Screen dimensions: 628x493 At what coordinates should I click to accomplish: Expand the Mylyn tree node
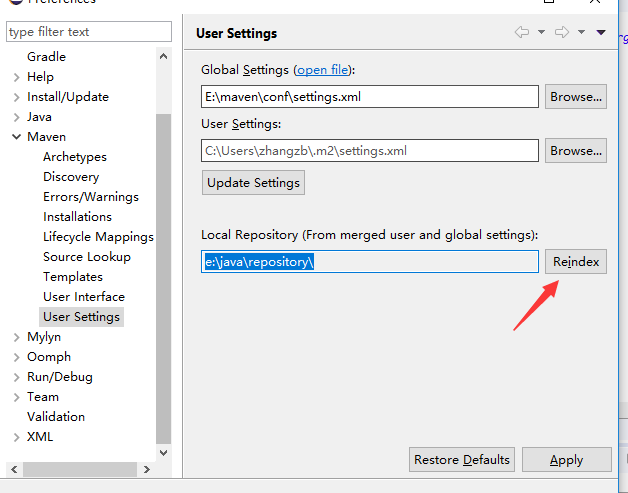(16, 337)
